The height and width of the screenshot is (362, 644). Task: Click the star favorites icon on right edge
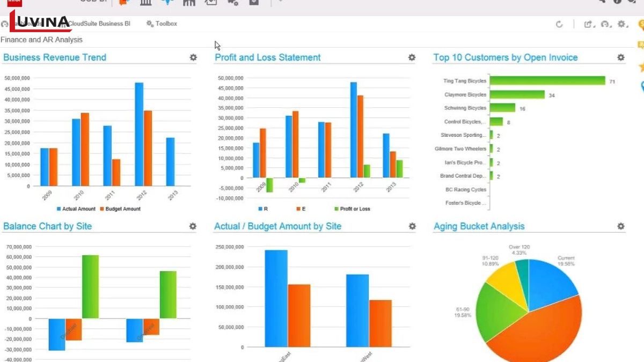(641, 67)
